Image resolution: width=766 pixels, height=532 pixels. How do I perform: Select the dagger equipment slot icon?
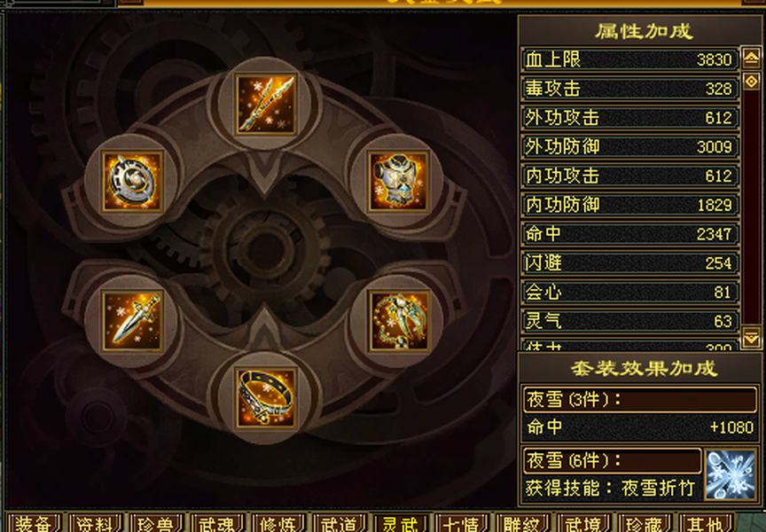point(132,320)
